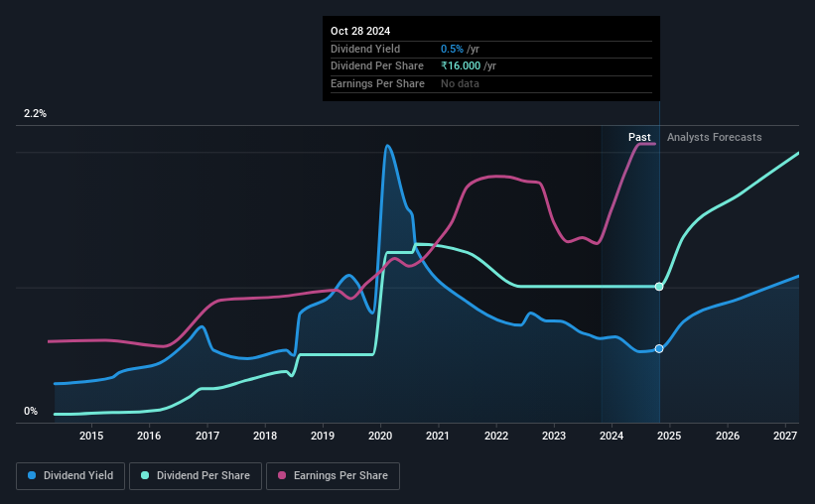815x504 pixels.
Task: Click the '0.5%' dividend yield value
Action: click(x=452, y=49)
